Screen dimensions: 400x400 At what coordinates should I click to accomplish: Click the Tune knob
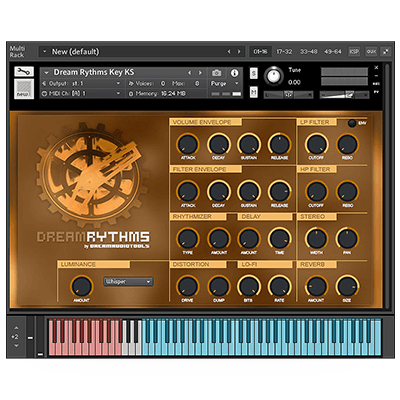pos(273,76)
